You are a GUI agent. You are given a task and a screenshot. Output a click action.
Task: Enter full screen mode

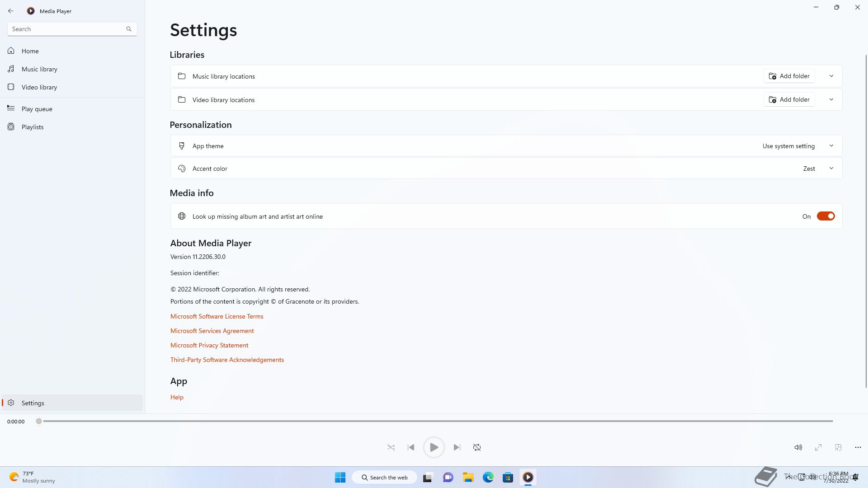pyautogui.click(x=818, y=447)
